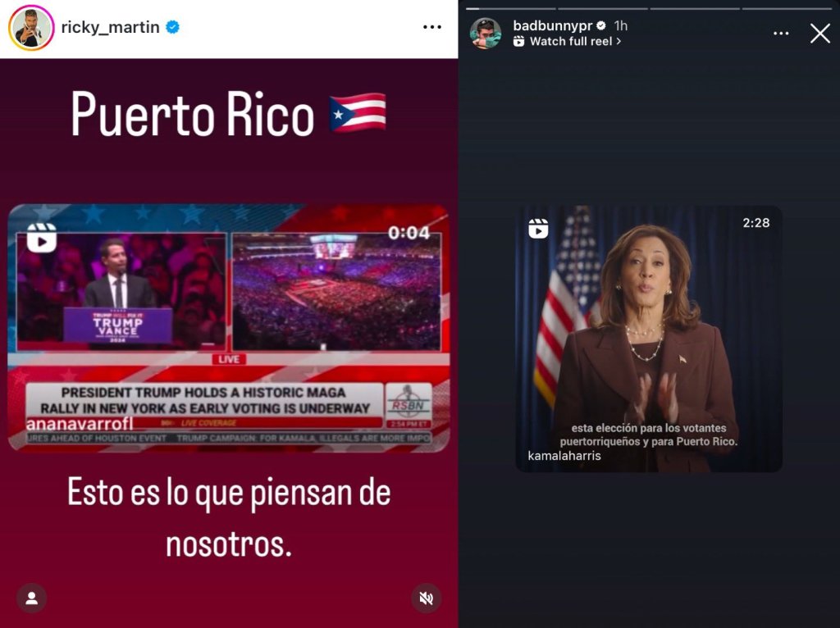
Task: Open the Trump rally reel thumbnail
Action: pyautogui.click(x=229, y=328)
